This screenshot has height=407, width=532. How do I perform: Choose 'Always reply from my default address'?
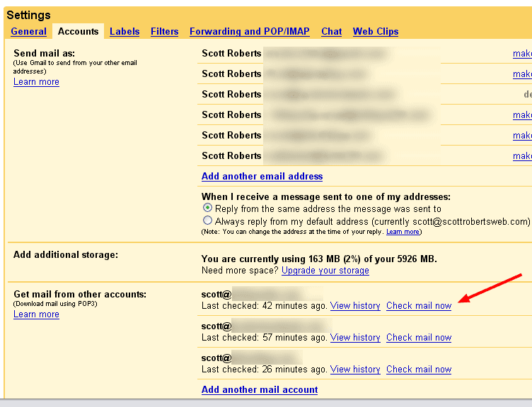pos(207,220)
